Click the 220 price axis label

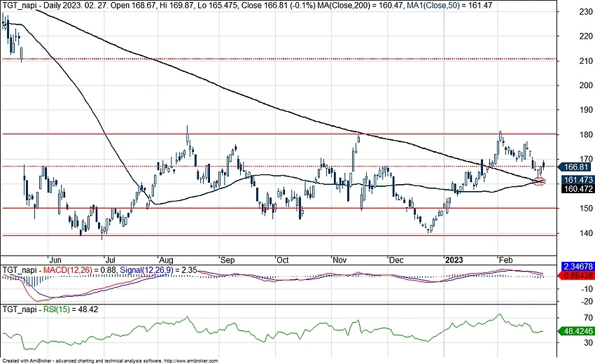pos(586,36)
